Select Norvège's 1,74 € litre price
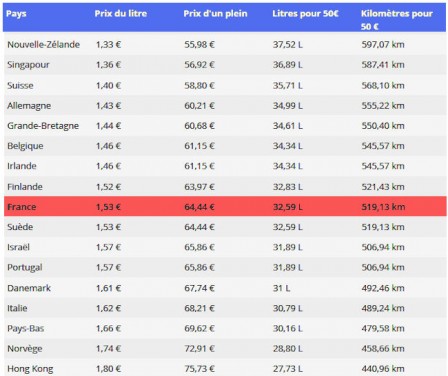Image resolution: width=448 pixels, height=376 pixels. click(x=108, y=349)
